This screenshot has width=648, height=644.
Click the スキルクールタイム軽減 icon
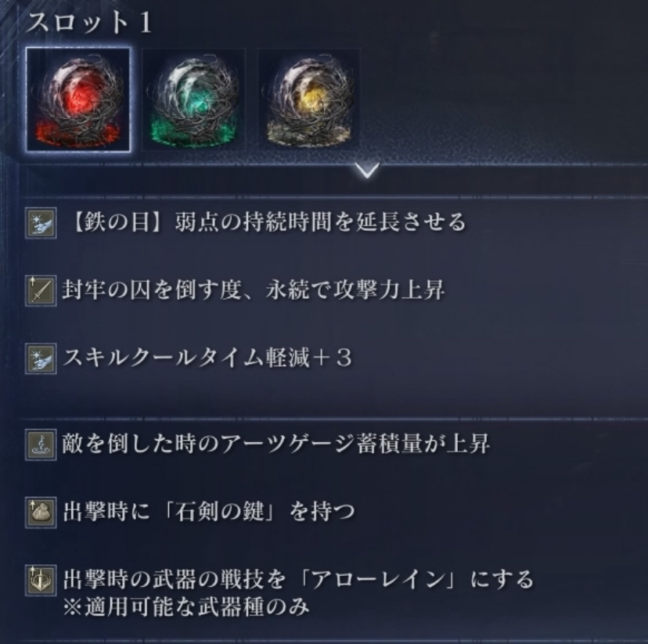pyautogui.click(x=41, y=358)
